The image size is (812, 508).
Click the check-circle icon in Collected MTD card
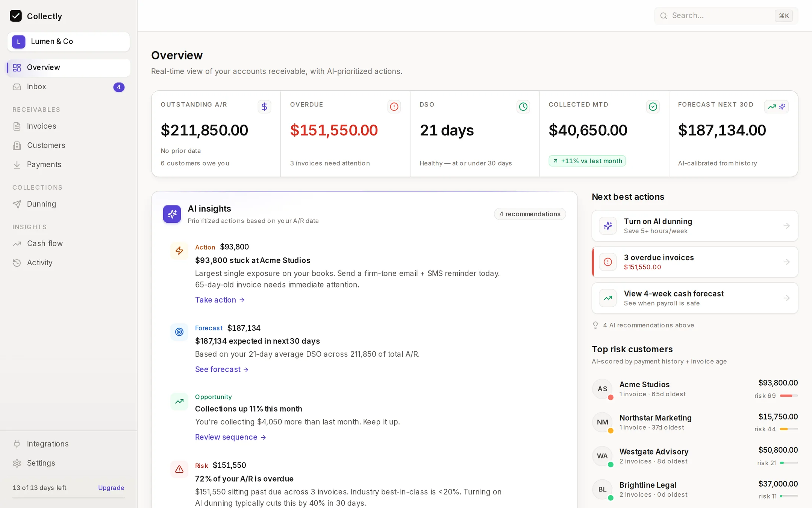coord(653,107)
